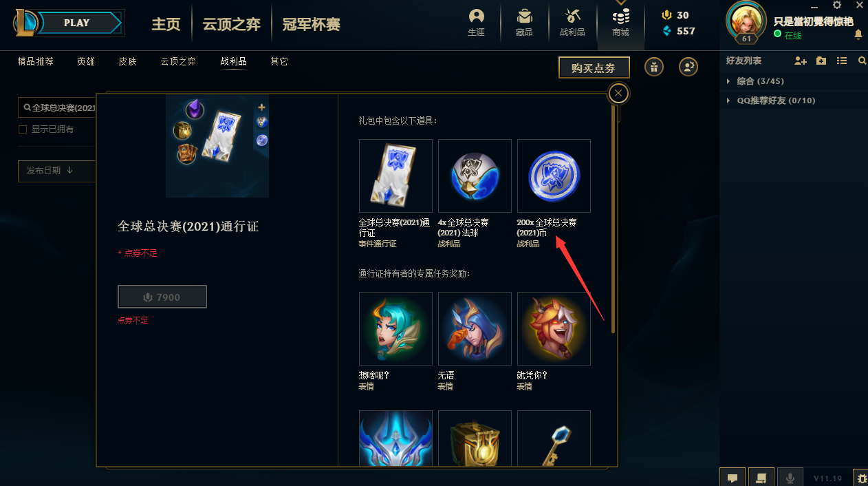Screen dimensions: 868x486
Task: Click the dialog's vertical scrollbar
Action: (613, 213)
